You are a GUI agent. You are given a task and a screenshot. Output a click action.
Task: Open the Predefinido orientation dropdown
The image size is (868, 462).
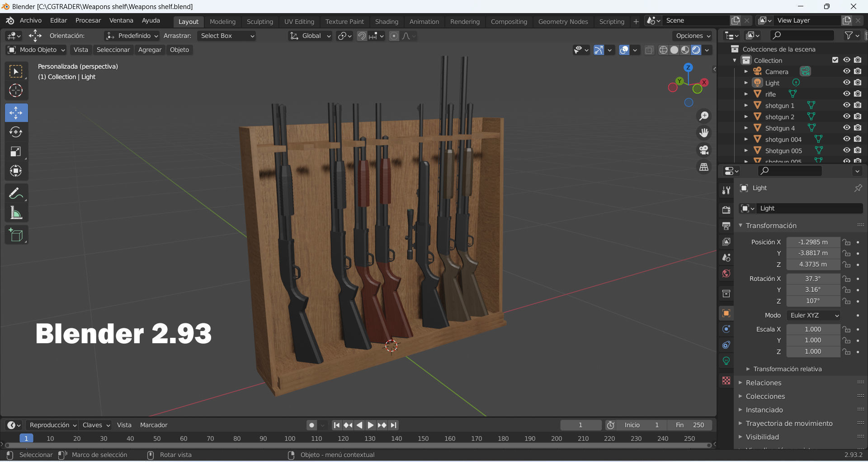point(132,36)
